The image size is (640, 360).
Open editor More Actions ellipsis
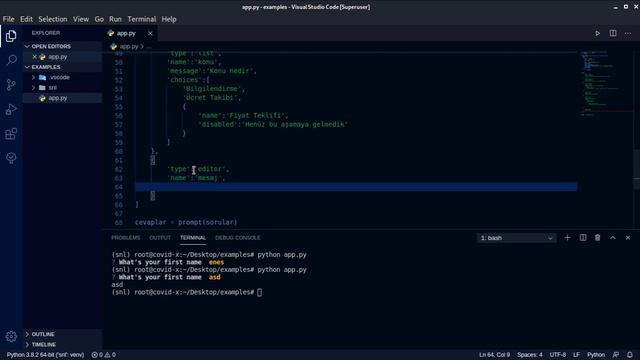[628, 33]
